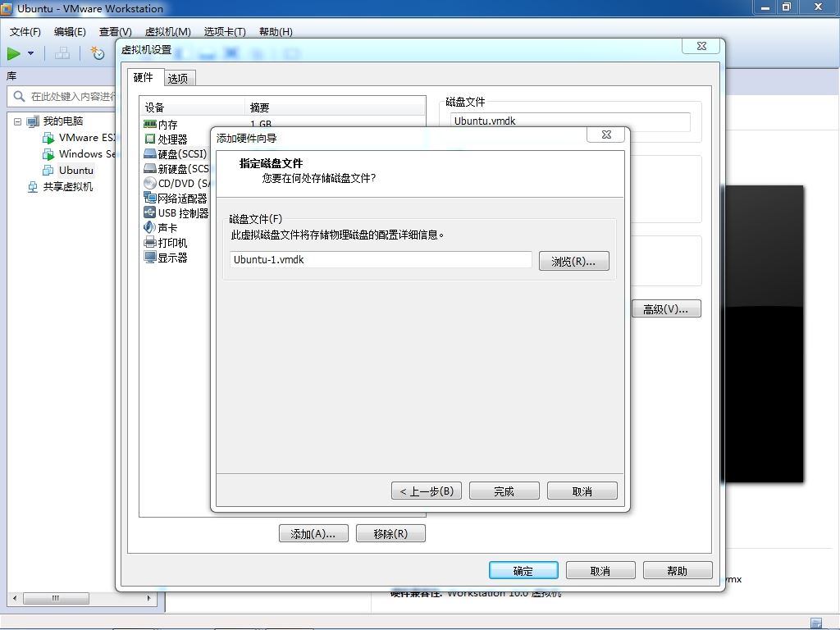Click the status bar icon bottom right
Image resolution: width=840 pixels, height=630 pixels.
coord(816,623)
